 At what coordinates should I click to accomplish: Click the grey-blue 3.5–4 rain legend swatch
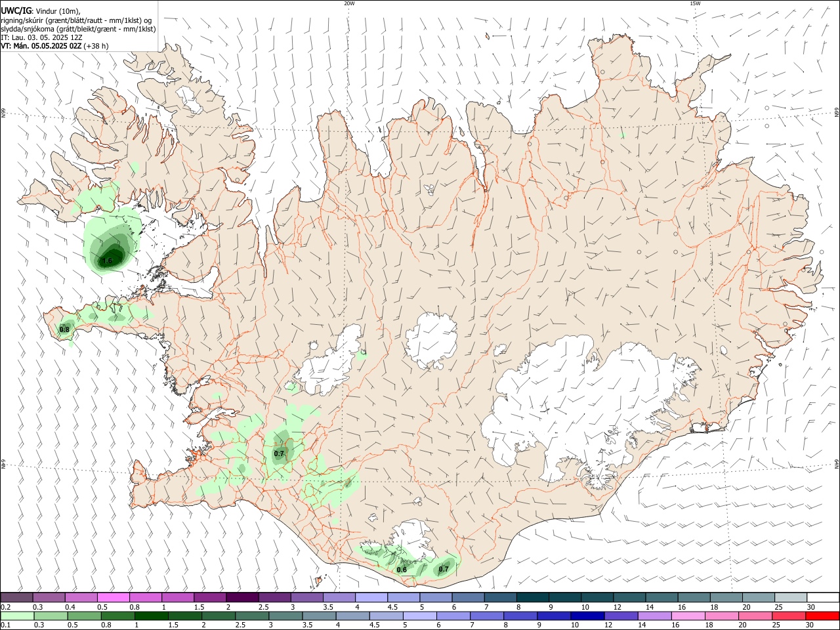pyautogui.click(x=320, y=616)
